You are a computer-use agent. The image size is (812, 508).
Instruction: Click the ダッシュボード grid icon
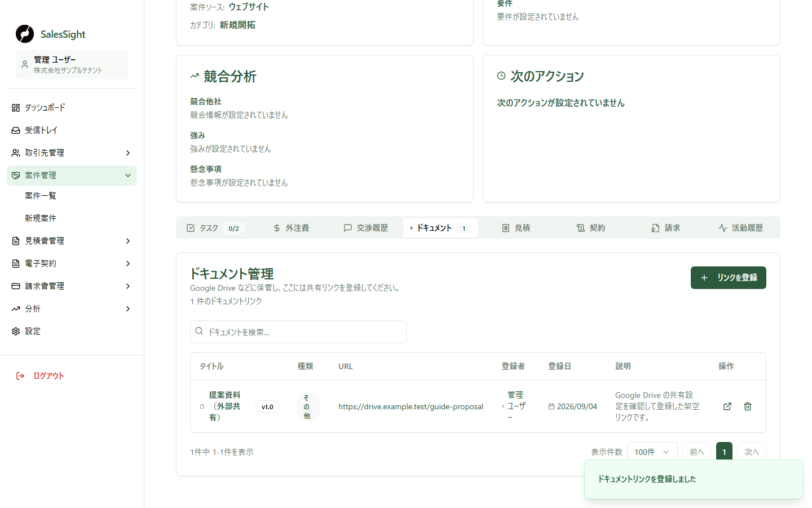(16, 108)
